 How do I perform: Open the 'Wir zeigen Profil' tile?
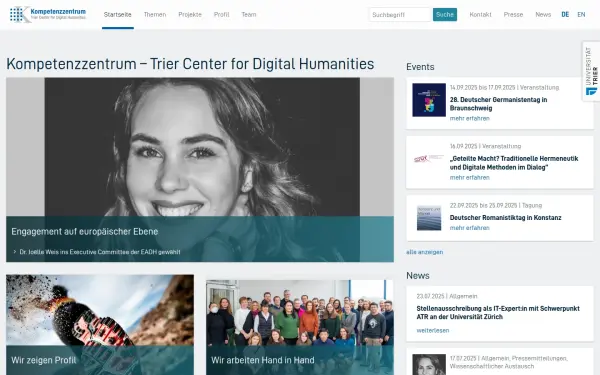pos(100,325)
